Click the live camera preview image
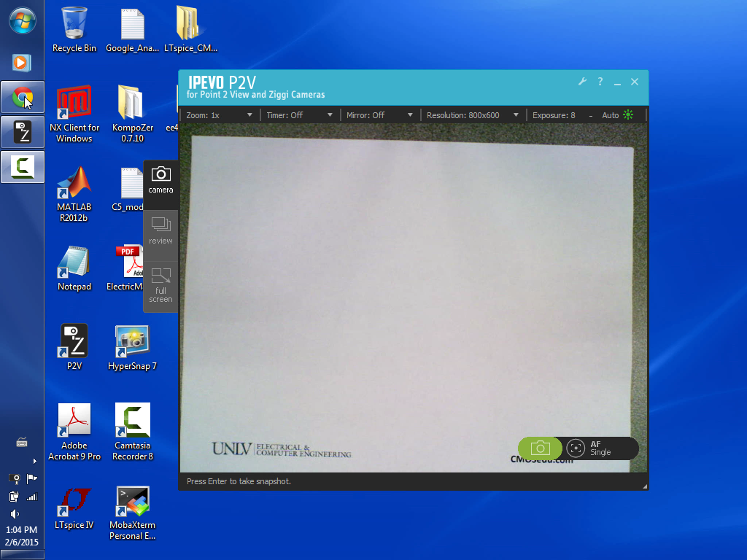 [414, 298]
